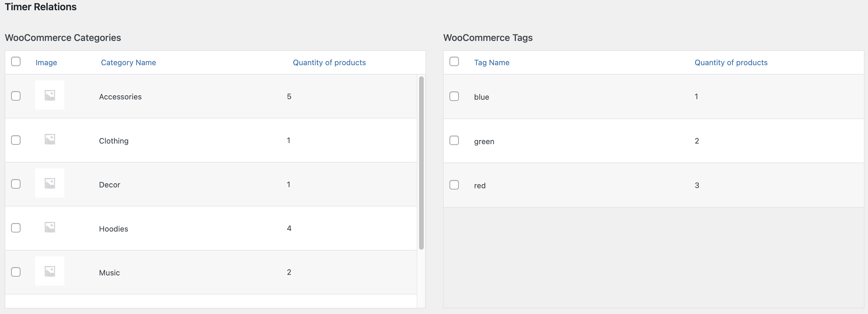Check the blue tag checkbox

[454, 96]
